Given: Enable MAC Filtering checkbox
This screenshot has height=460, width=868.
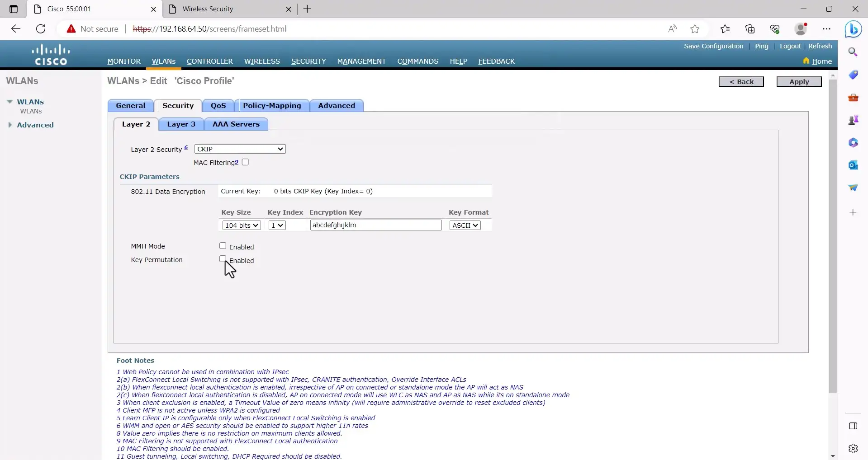Looking at the screenshot, I should coord(245,162).
